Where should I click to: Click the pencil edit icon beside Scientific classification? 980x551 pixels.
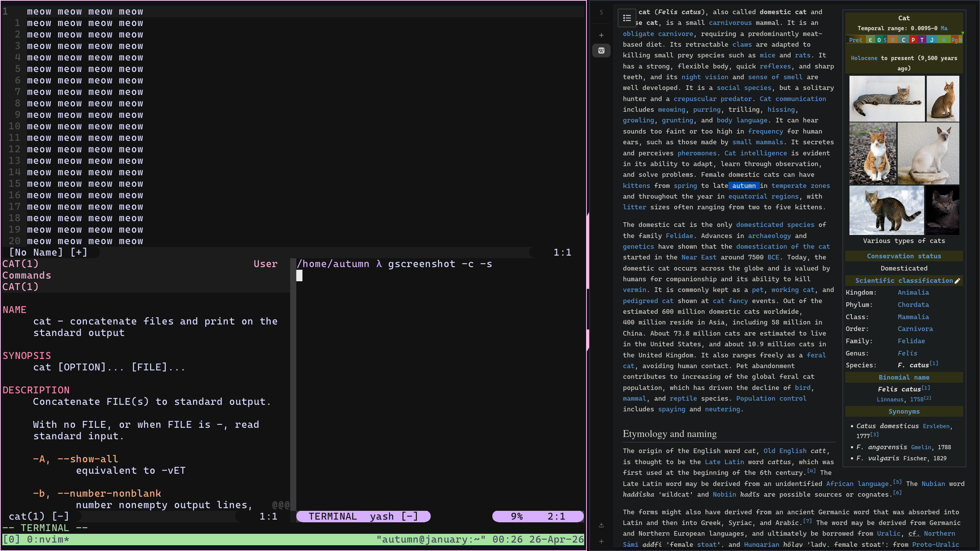coord(957,281)
